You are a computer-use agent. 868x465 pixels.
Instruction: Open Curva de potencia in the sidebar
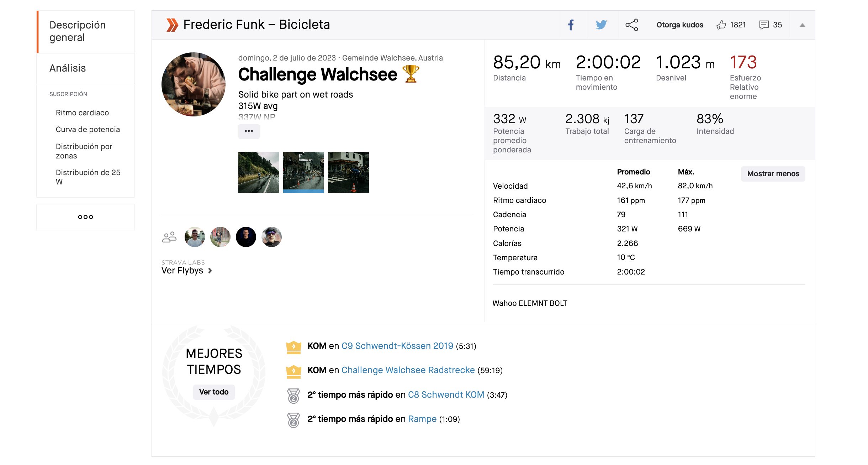point(88,130)
